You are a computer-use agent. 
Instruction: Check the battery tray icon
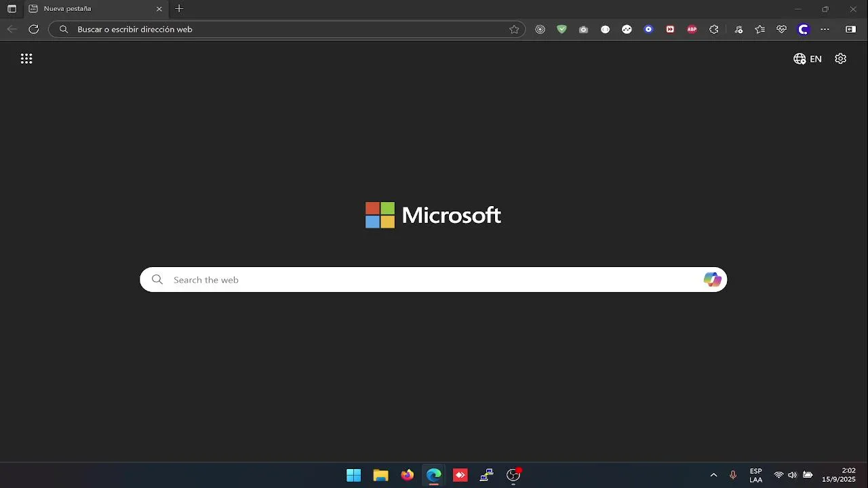[x=808, y=475]
